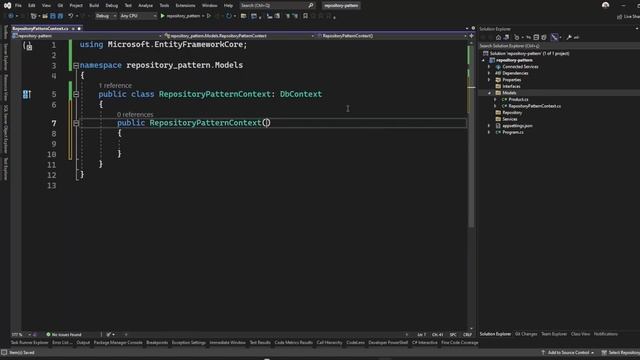
Task: Click the wrench Properties icon in Solution Explorer
Action: (x=569, y=37)
